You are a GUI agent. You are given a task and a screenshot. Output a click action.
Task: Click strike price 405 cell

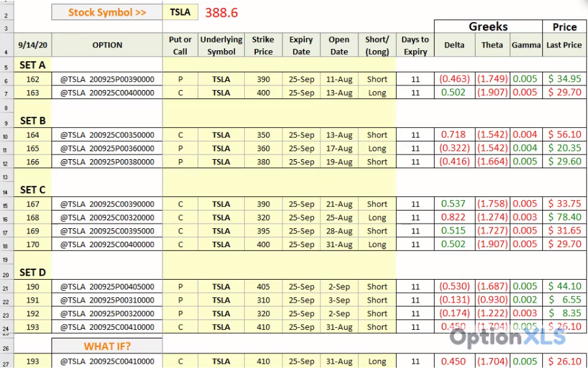(263, 287)
